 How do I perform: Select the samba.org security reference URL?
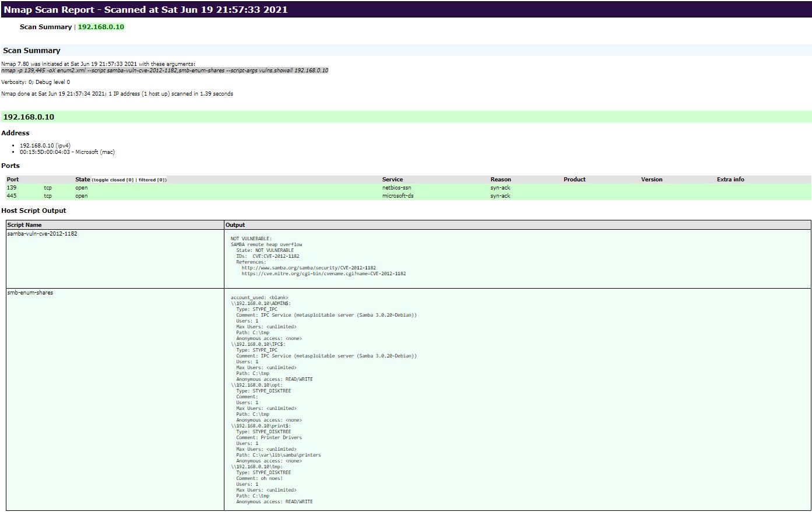(x=308, y=268)
